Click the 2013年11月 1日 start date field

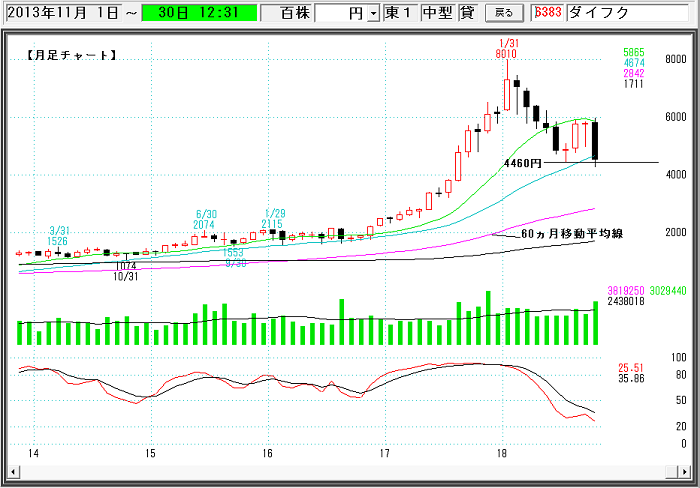click(62, 13)
